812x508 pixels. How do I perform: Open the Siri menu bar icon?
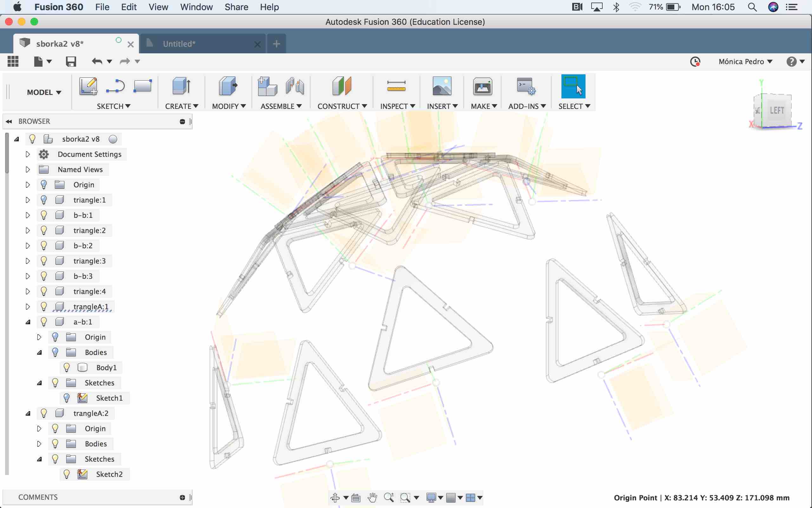click(x=773, y=7)
